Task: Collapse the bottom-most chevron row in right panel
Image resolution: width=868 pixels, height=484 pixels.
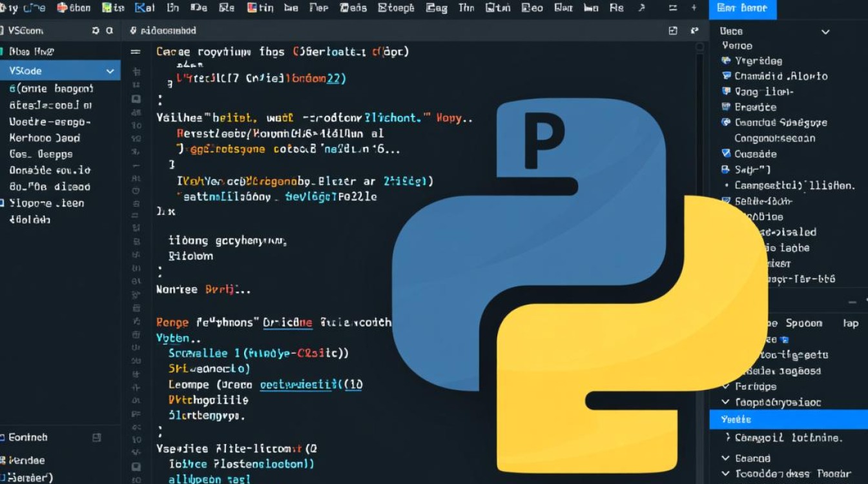Action: click(725, 474)
